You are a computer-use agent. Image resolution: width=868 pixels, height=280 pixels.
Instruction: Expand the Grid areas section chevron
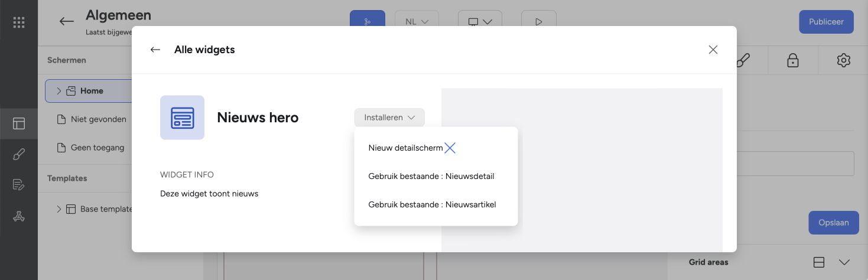[844, 262]
